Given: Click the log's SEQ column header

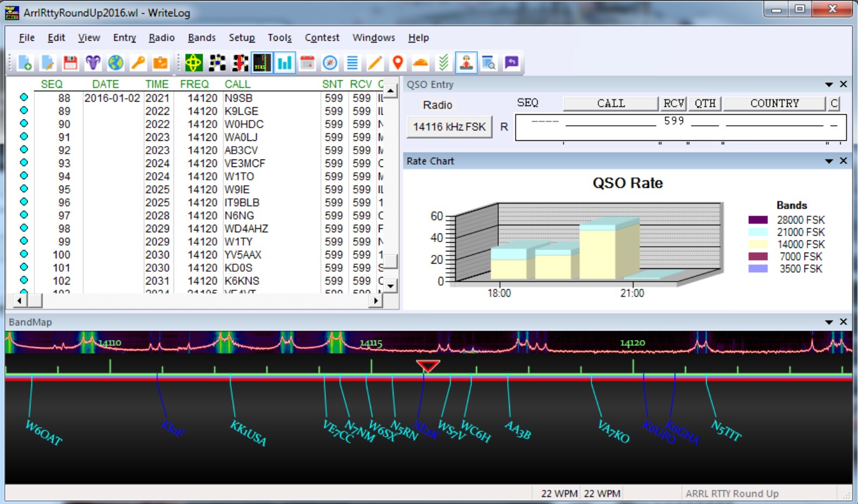Looking at the screenshot, I should pyautogui.click(x=51, y=84).
